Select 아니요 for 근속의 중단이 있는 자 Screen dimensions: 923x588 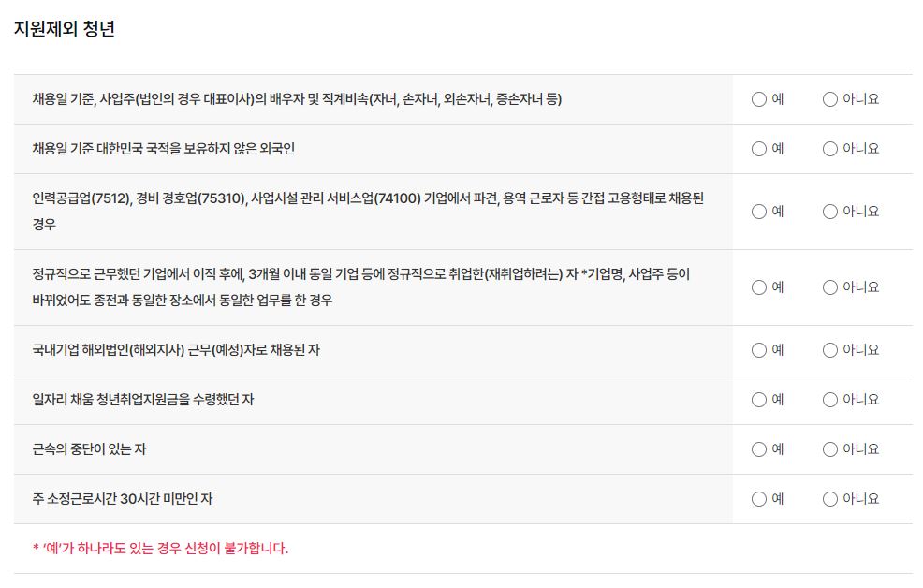tap(828, 449)
